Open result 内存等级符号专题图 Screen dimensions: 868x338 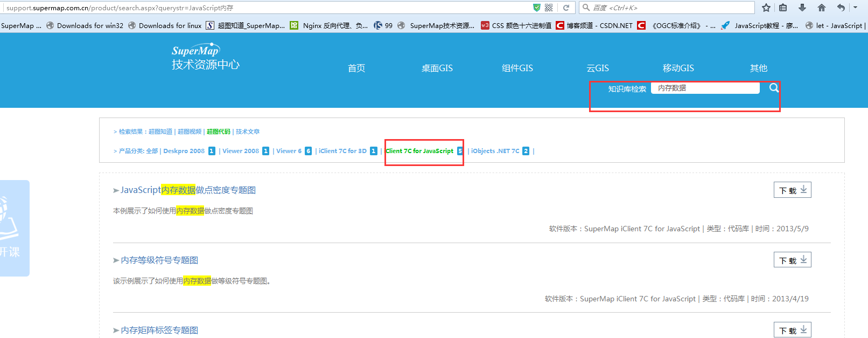159,260
